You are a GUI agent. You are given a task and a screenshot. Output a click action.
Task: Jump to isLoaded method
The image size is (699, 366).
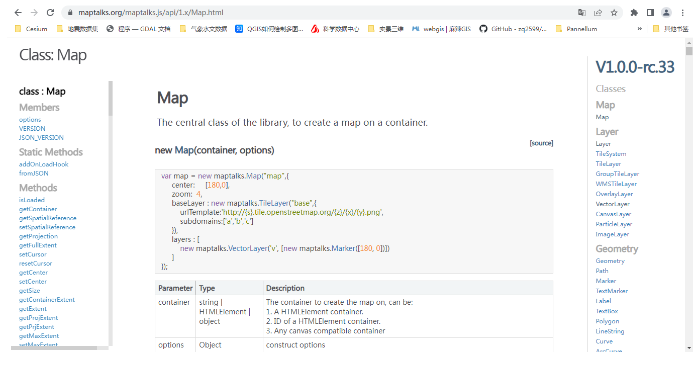coord(32,200)
